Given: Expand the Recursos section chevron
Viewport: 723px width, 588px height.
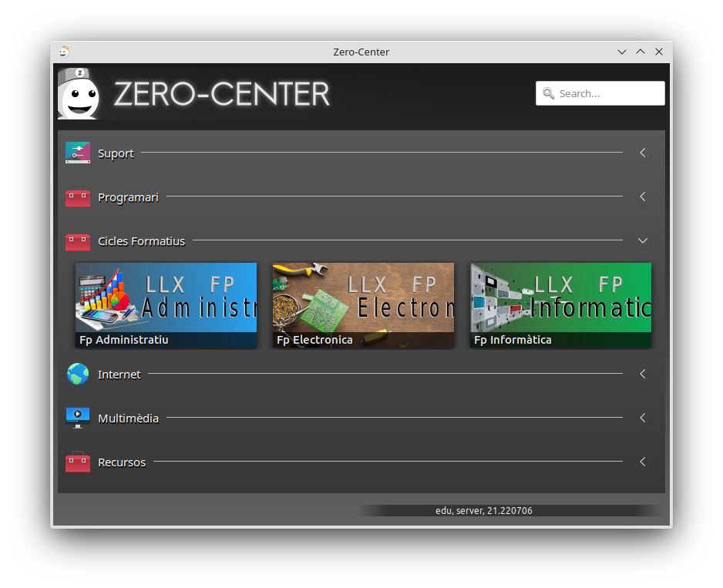Looking at the screenshot, I should [643, 462].
